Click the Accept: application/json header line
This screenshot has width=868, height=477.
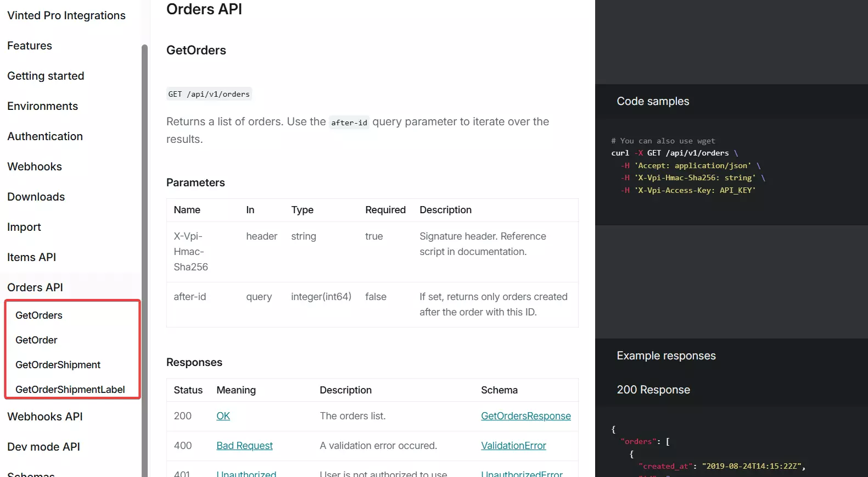click(x=691, y=165)
